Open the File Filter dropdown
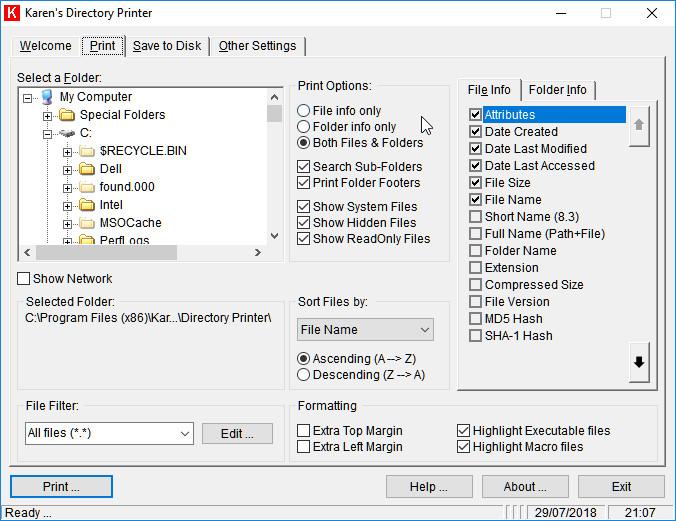Viewport: 676px width, 521px height. (185, 433)
